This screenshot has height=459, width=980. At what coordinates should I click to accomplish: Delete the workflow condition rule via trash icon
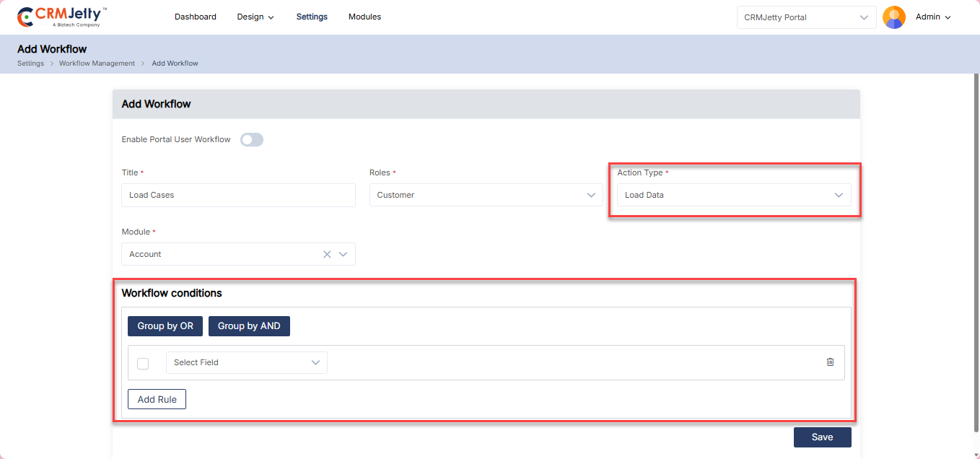[x=830, y=362]
